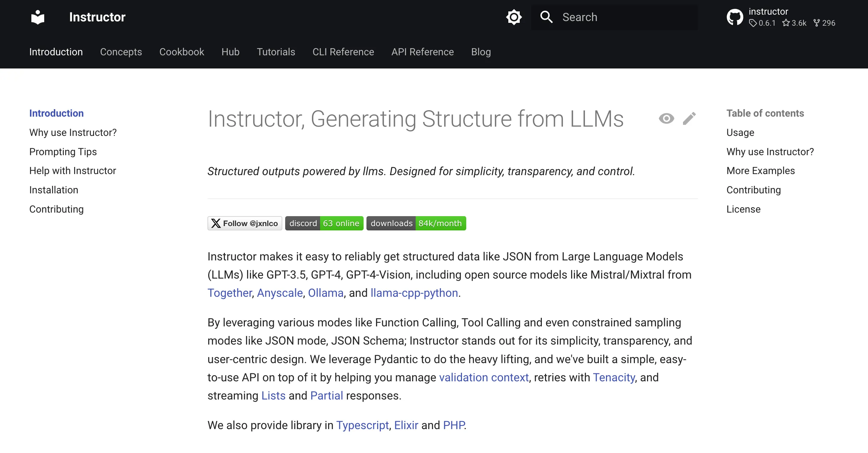The image size is (868, 453).
Task: Select the CLI Reference tab
Action: point(343,52)
